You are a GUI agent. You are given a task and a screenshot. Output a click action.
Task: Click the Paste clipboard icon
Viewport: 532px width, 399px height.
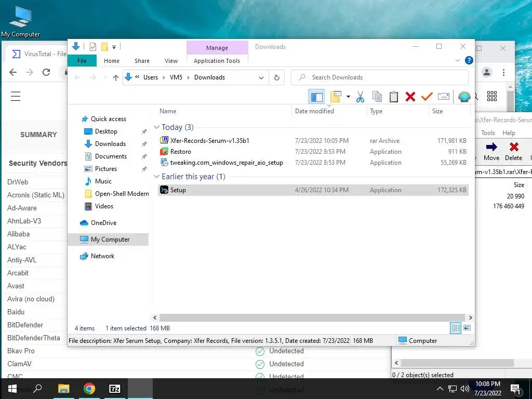pyautogui.click(x=394, y=97)
